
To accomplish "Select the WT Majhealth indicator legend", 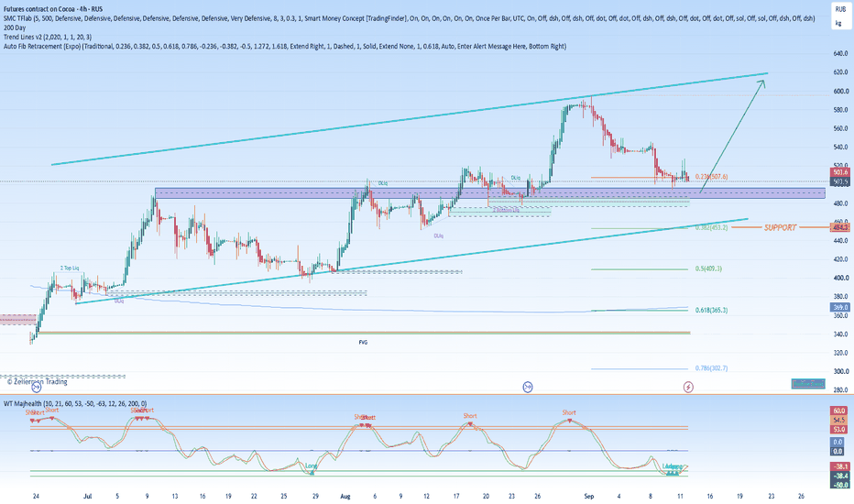I will [x=74, y=404].
